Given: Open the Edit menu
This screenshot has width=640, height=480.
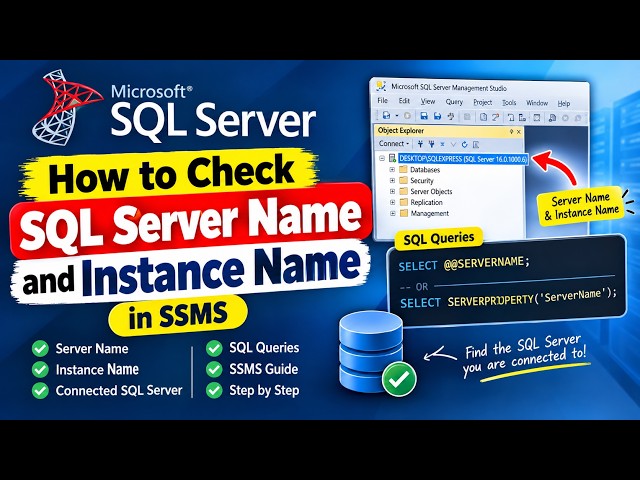Looking at the screenshot, I should point(404,101).
